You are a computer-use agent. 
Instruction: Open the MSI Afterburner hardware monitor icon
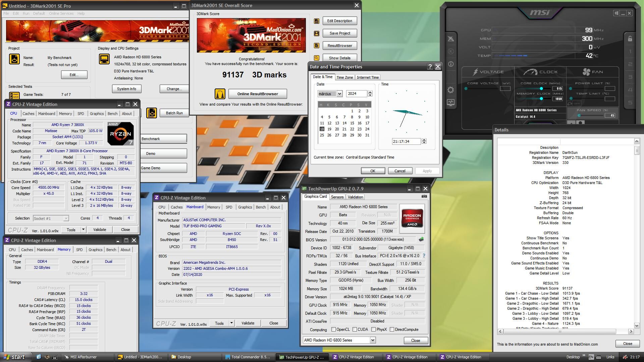pyautogui.click(x=450, y=103)
